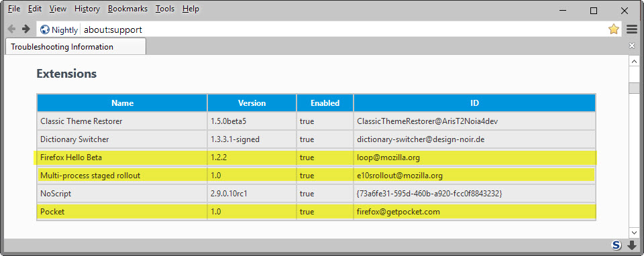
Task: Click dictionary-switcher@design-noir.de ID
Action: coord(474,139)
